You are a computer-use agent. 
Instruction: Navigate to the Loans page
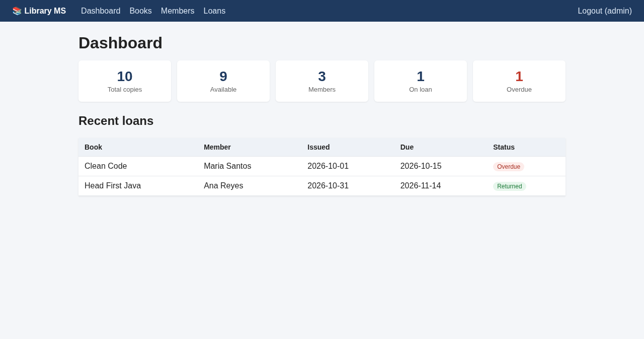click(214, 11)
